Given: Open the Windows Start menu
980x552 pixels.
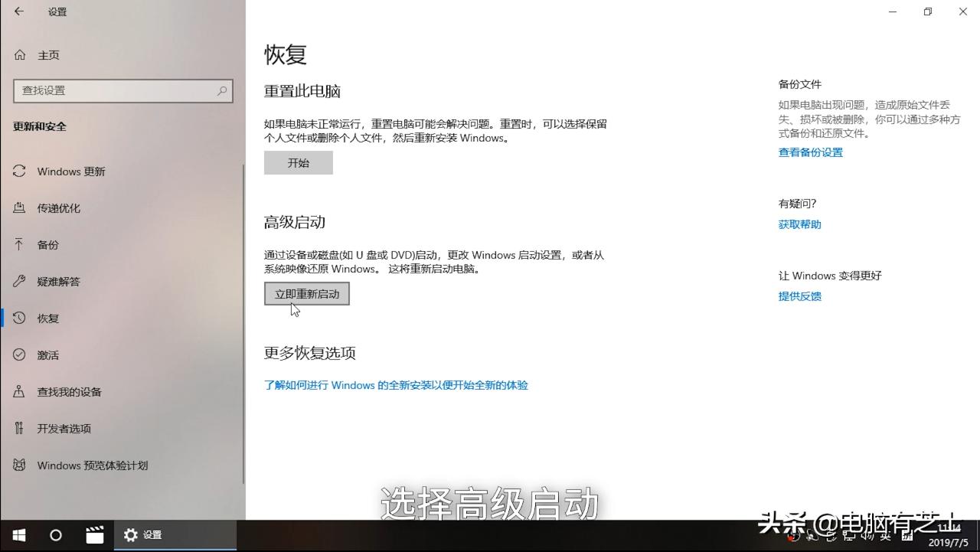Looking at the screenshot, I should coord(18,535).
